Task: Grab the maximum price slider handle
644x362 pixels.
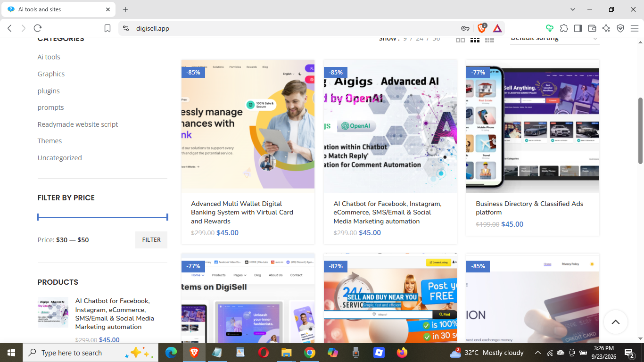Action: point(167,217)
